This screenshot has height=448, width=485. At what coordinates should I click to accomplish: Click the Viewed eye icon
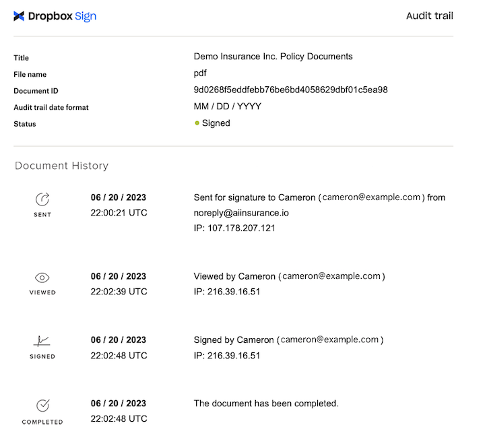point(42,278)
